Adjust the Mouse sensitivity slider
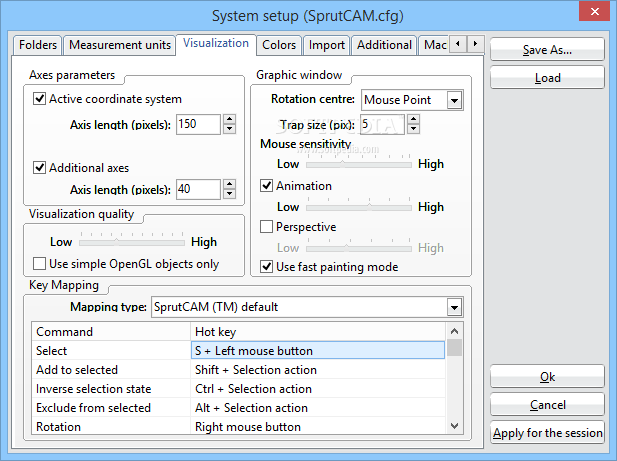617x461 pixels. [359, 163]
